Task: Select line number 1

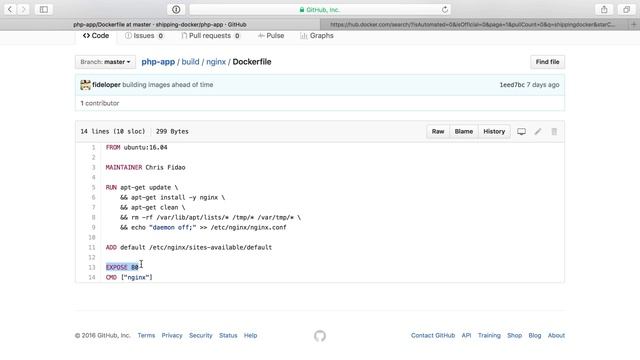Action: click(93, 147)
